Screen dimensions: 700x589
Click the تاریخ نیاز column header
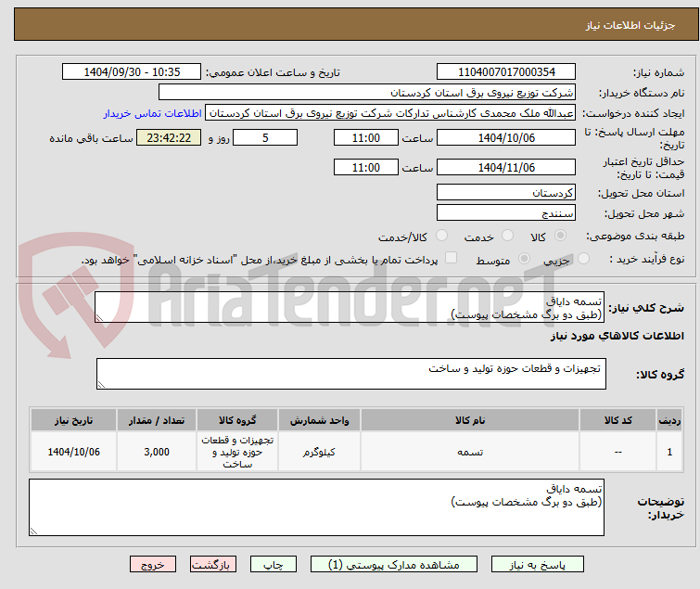tap(73, 420)
